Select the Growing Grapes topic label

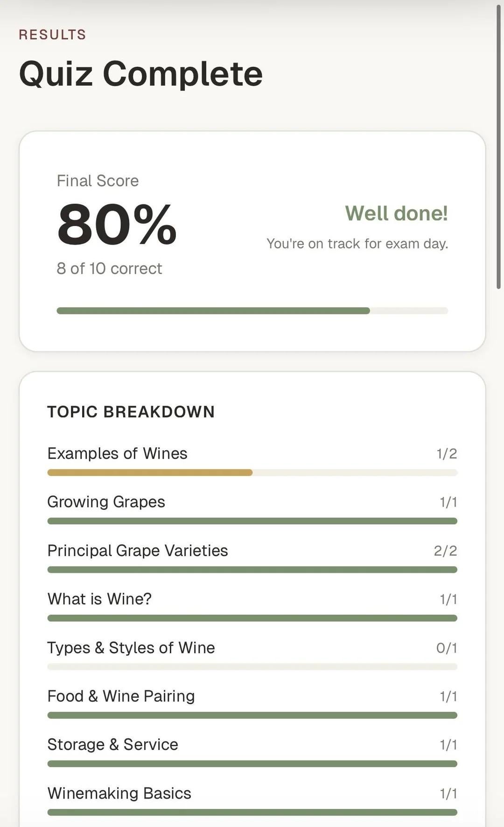coord(106,502)
